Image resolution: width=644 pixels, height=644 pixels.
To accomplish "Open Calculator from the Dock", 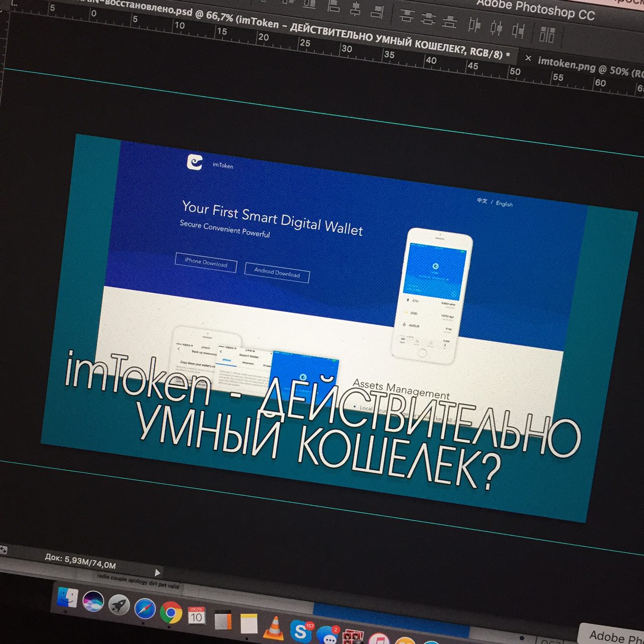I will pyautogui.click(x=222, y=620).
